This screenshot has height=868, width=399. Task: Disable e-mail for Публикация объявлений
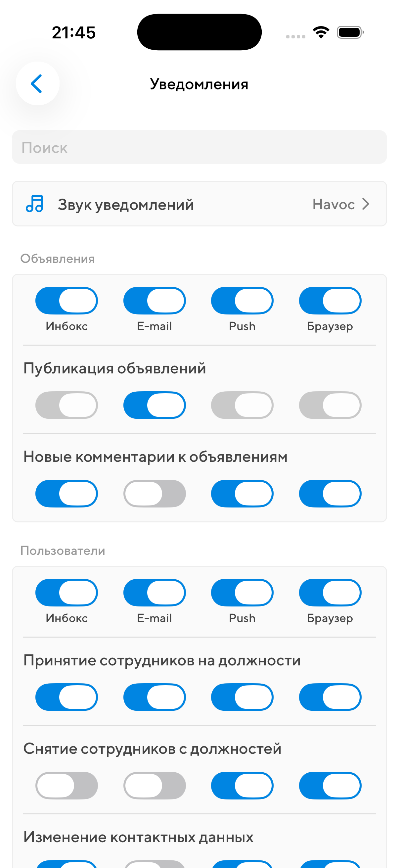coord(155,405)
